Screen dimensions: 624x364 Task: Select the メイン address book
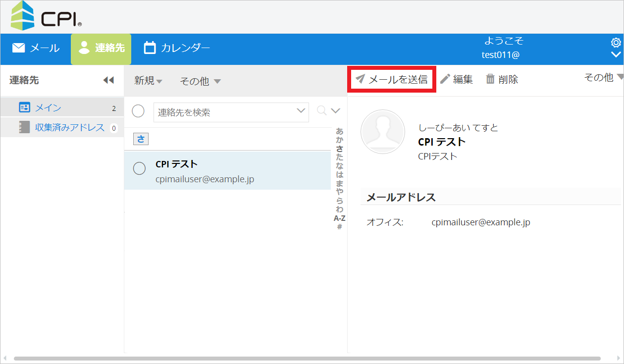[48, 107]
